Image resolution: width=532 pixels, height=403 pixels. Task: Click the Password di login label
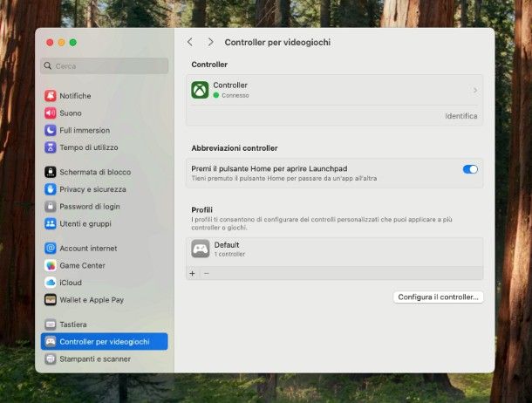click(x=90, y=206)
